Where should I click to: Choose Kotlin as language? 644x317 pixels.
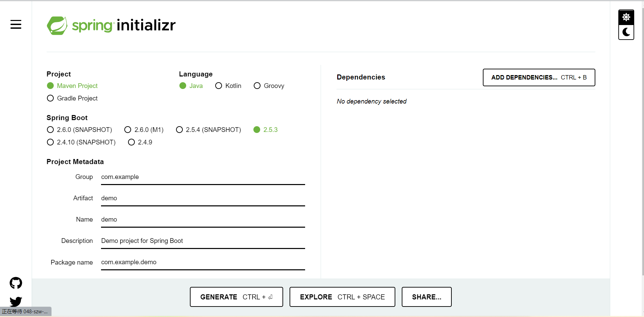pyautogui.click(x=228, y=86)
